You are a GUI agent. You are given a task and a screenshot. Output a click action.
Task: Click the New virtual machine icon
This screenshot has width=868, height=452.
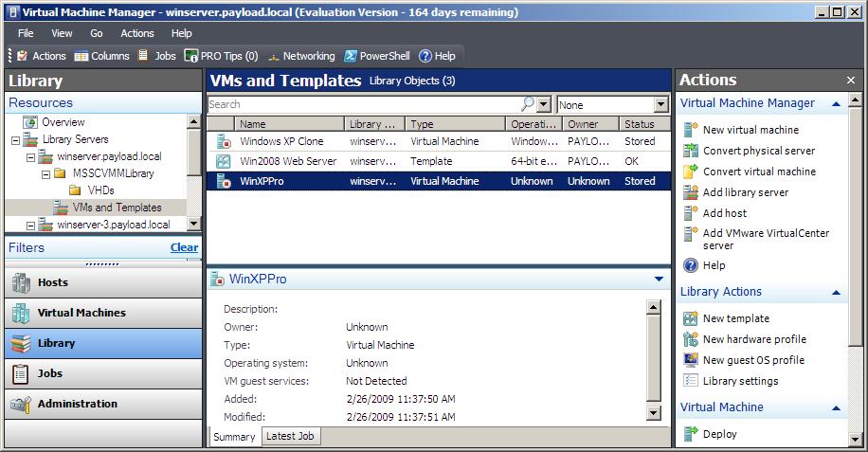coord(691,130)
